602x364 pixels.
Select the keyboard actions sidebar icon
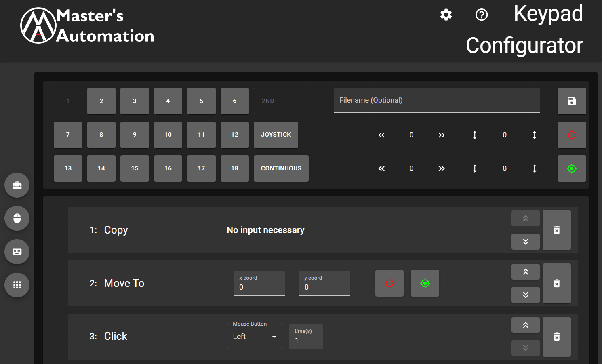click(x=17, y=251)
